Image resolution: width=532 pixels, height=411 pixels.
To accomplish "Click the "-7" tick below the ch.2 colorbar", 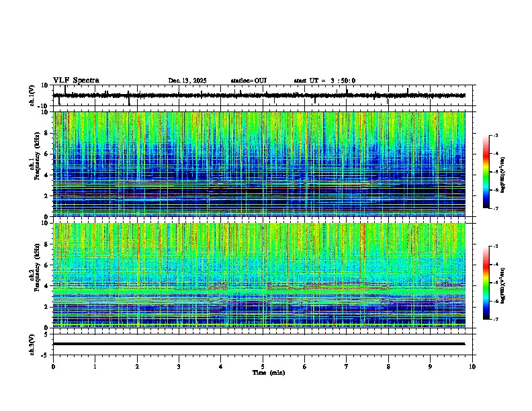I will click(x=495, y=320).
